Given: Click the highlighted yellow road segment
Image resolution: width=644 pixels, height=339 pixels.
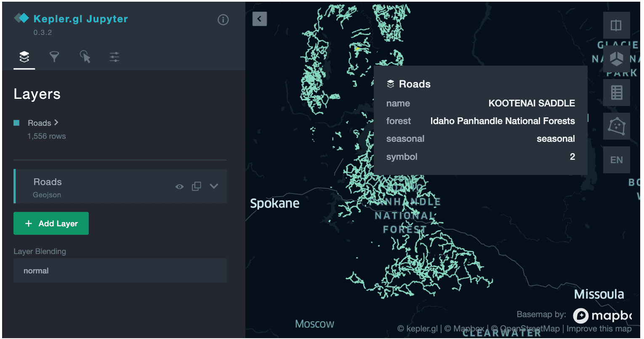Looking at the screenshot, I should [357, 49].
